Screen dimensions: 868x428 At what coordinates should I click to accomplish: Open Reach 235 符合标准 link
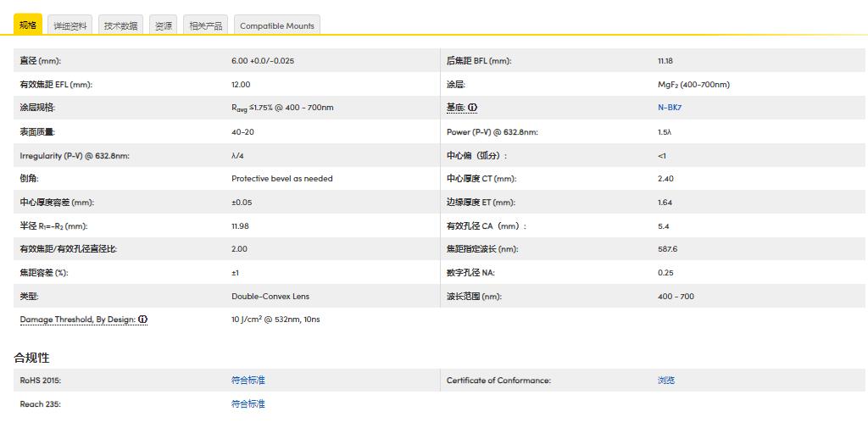248,404
